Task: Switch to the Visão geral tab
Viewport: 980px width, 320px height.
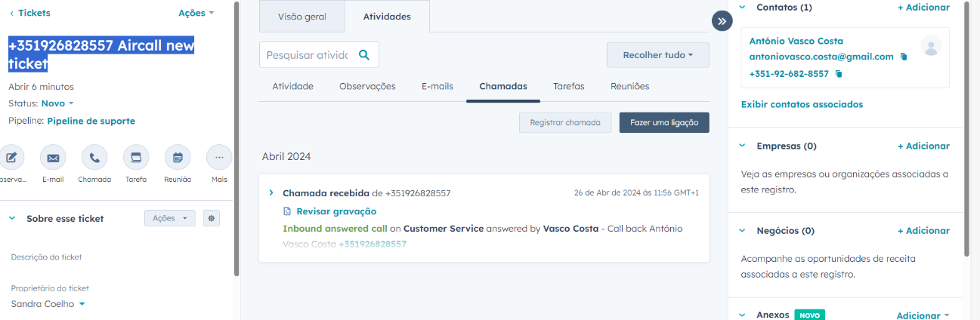Action: (301, 17)
